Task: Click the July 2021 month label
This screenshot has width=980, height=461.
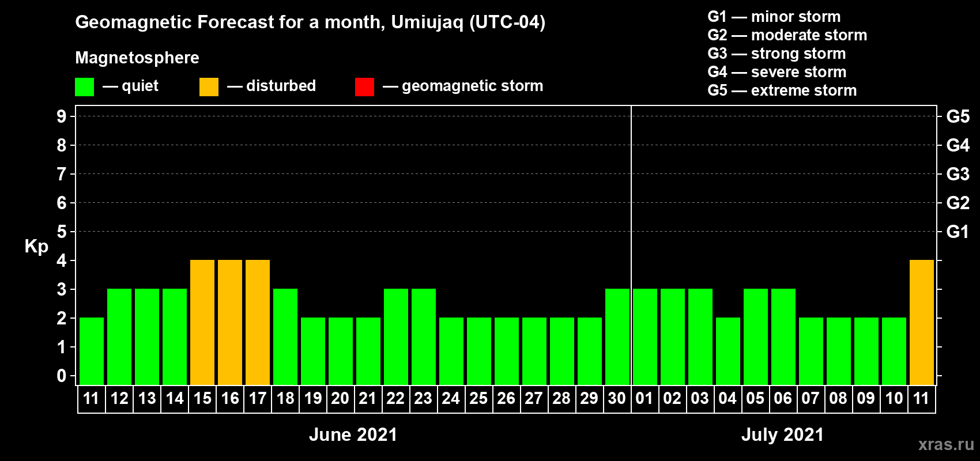Action: pyautogui.click(x=783, y=434)
